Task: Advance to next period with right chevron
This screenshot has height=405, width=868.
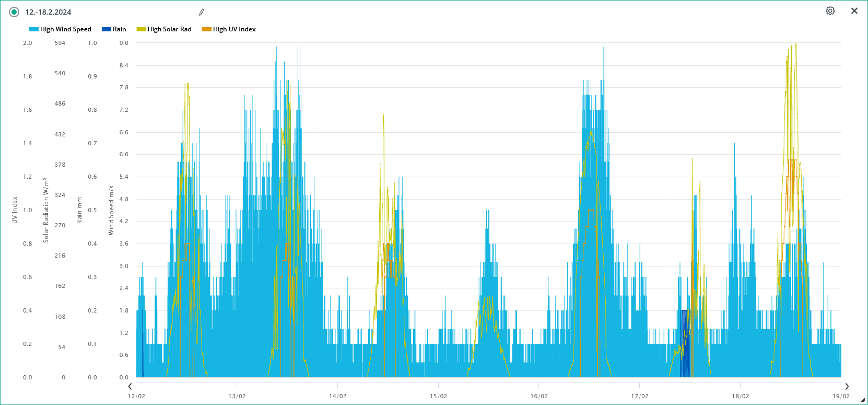Action: coord(847,387)
